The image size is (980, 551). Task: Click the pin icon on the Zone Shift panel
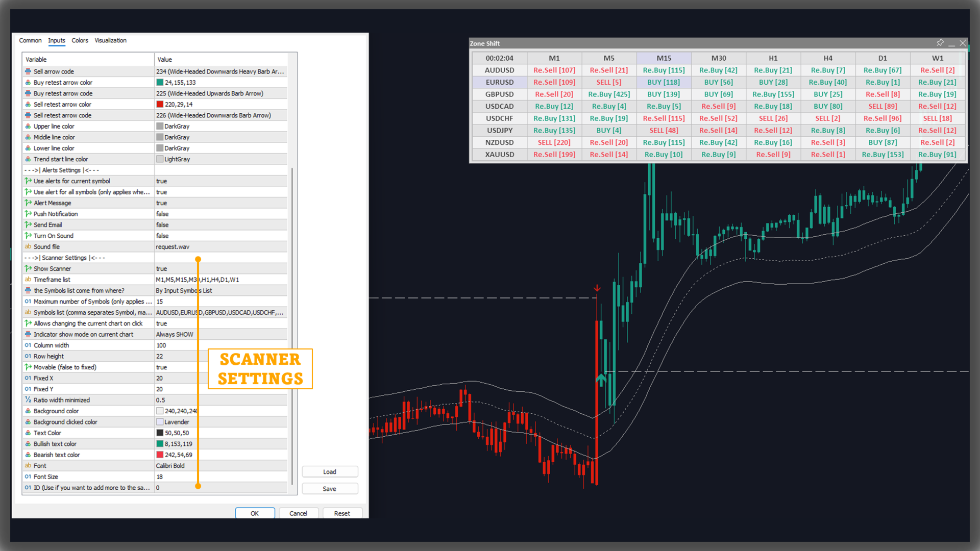940,43
